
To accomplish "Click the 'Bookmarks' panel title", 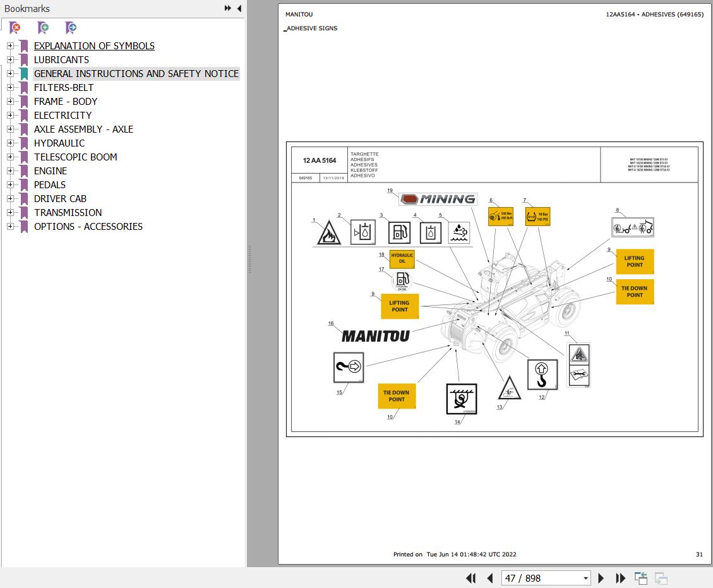I will click(x=27, y=9).
